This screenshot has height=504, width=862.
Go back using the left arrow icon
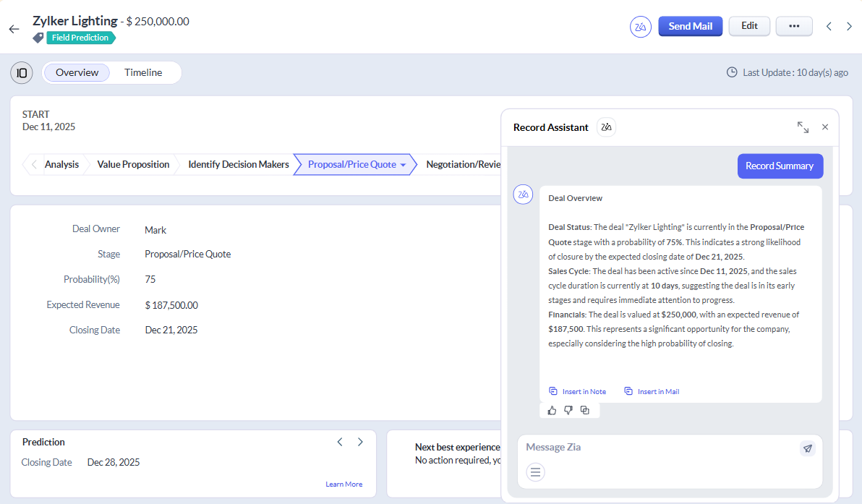point(14,29)
